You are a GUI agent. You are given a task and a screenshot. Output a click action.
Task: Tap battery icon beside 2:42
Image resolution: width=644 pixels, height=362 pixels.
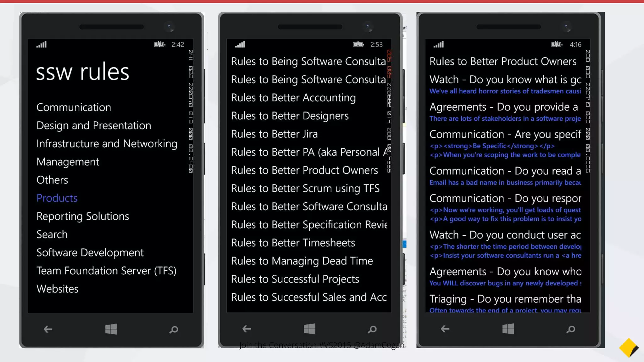click(x=160, y=44)
